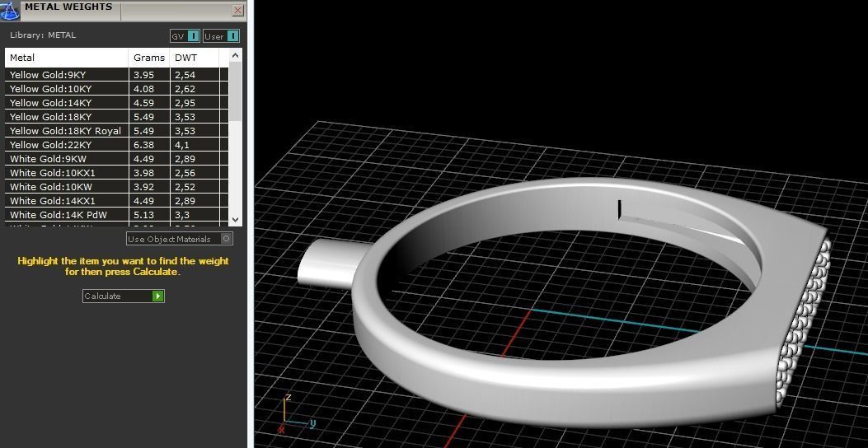Select the Yellow Gold:18KY row

click(117, 117)
